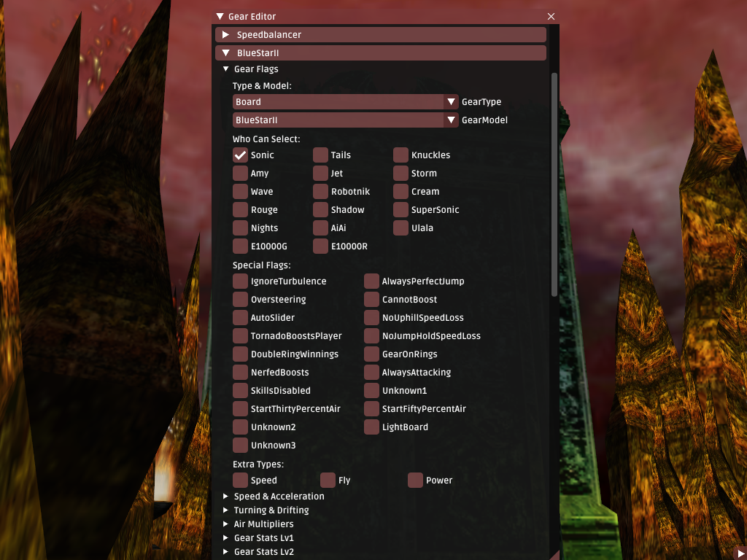Collapse the Gear Editor window triangle
Image resolution: width=747 pixels, height=560 pixels.
(x=220, y=16)
